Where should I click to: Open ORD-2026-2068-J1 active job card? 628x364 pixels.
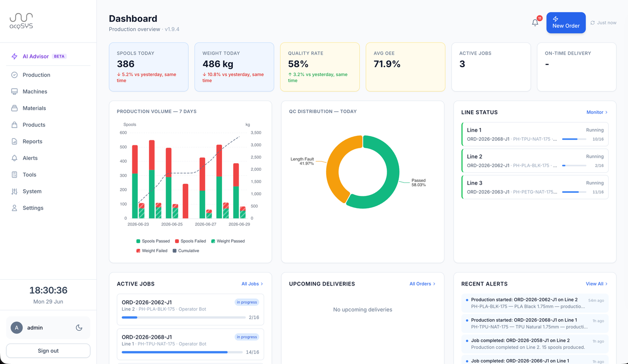190,344
